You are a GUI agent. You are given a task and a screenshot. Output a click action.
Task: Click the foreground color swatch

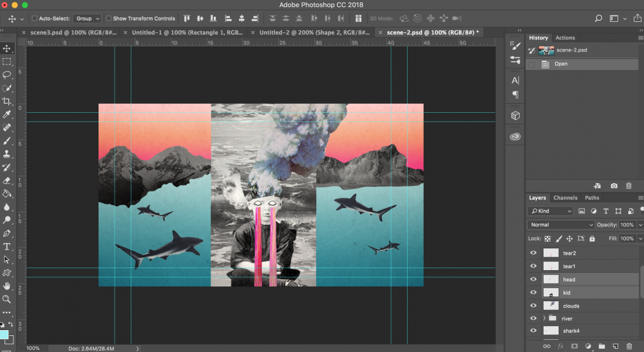click(4, 335)
